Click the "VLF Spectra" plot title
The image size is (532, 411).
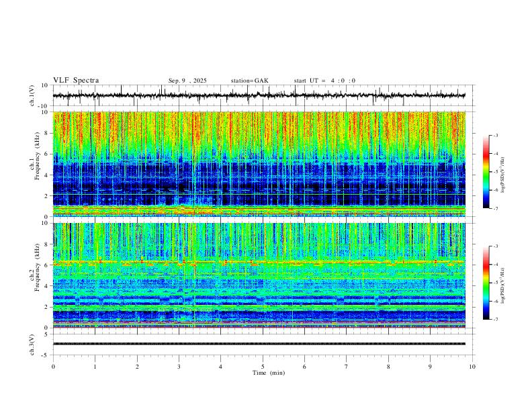point(76,81)
